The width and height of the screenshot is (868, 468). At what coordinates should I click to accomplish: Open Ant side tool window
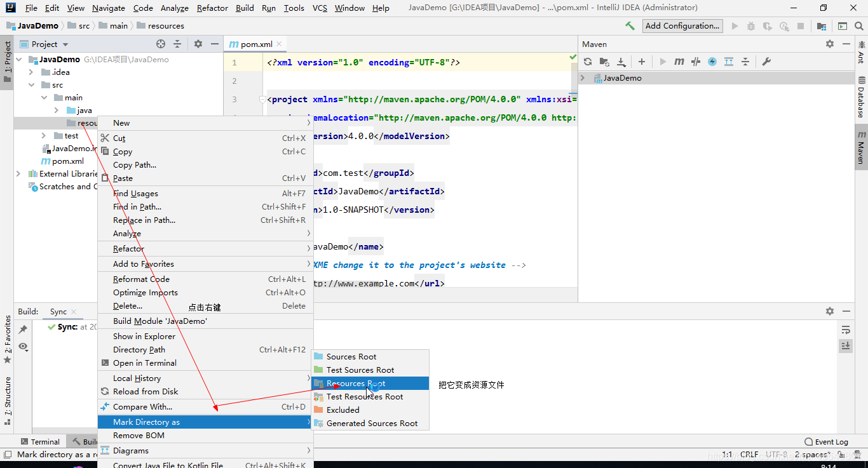(x=862, y=52)
